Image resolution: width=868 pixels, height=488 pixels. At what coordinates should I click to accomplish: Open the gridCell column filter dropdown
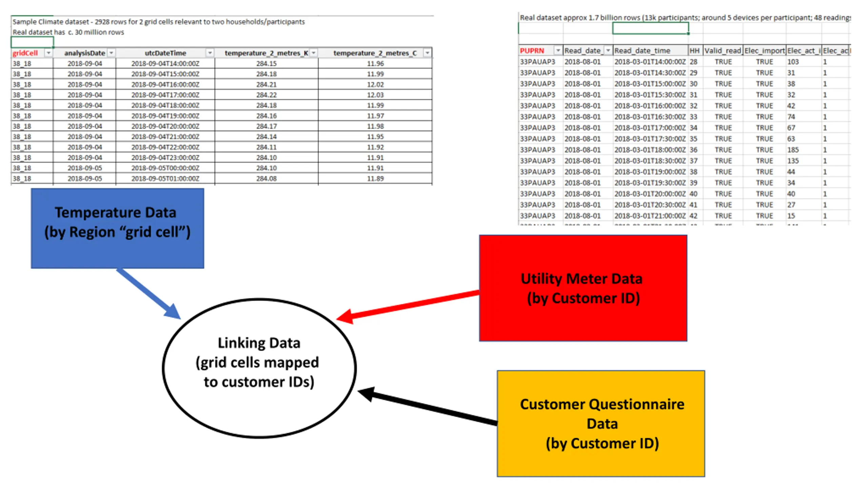pos(48,53)
